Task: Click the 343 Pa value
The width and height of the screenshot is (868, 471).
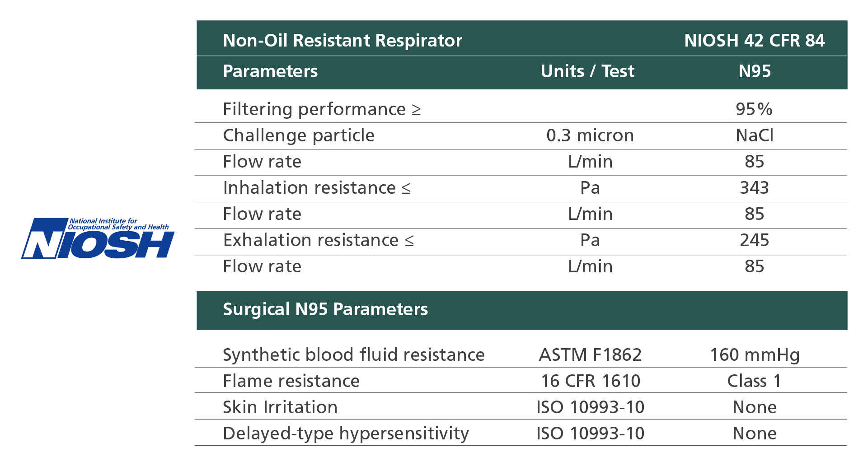Action: pos(754,188)
